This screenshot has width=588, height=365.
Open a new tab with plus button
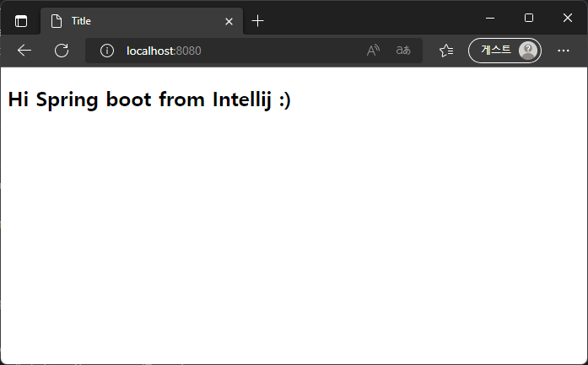(x=257, y=21)
